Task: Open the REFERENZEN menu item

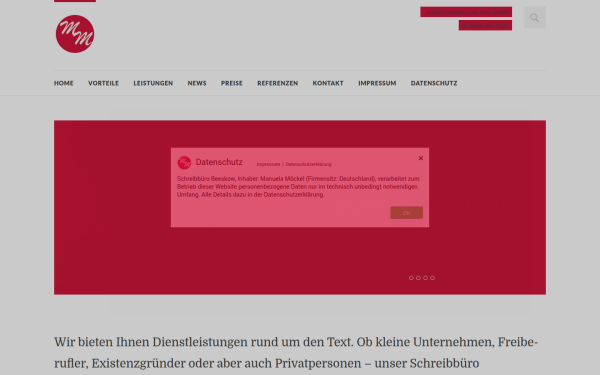Action: pyautogui.click(x=277, y=83)
